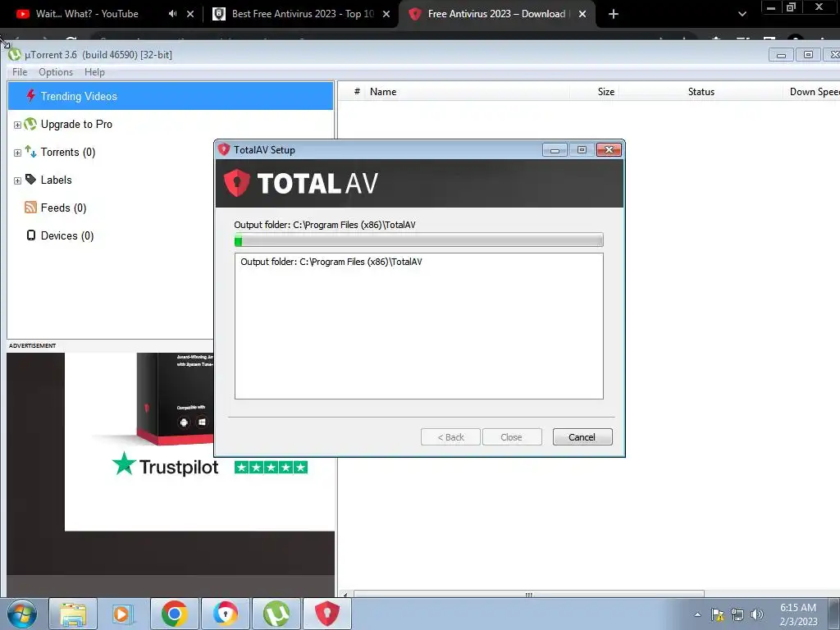Open uTorrent from the taskbar
This screenshot has height=630, width=840.
pos(276,614)
